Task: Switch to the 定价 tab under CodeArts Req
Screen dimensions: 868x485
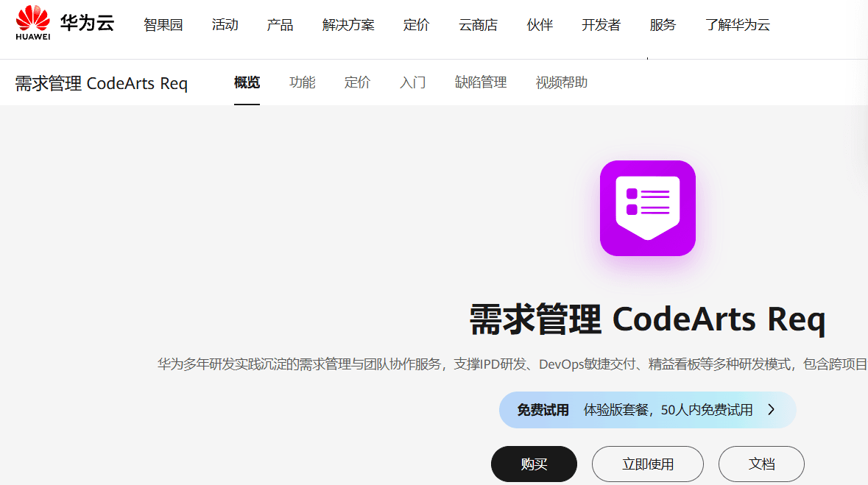Action: 357,82
